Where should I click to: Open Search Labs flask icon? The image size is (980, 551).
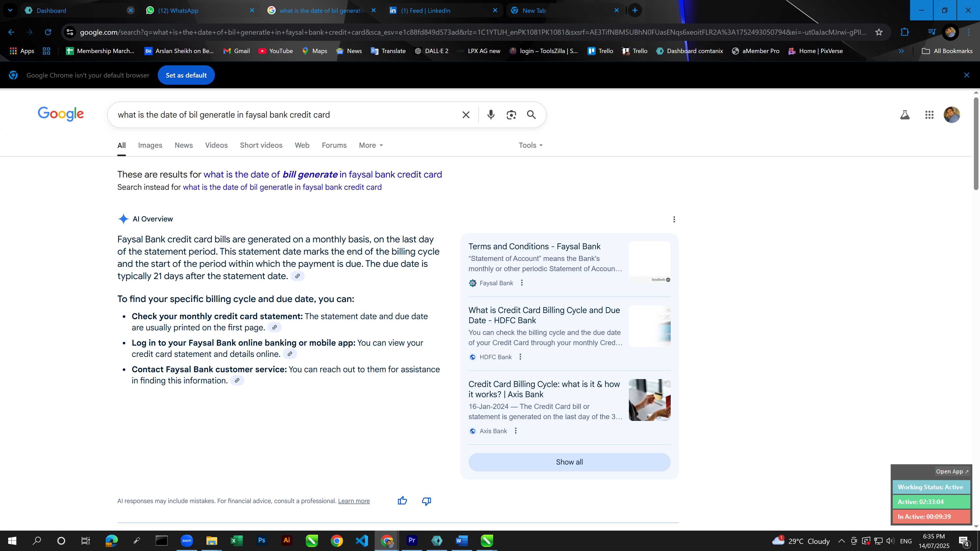905,115
